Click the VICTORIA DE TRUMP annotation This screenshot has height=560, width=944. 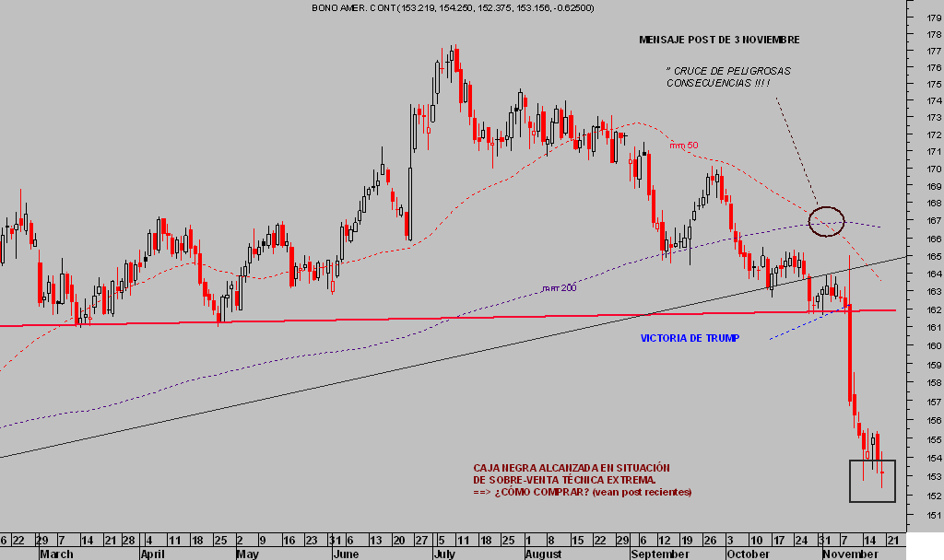pyautogui.click(x=690, y=338)
